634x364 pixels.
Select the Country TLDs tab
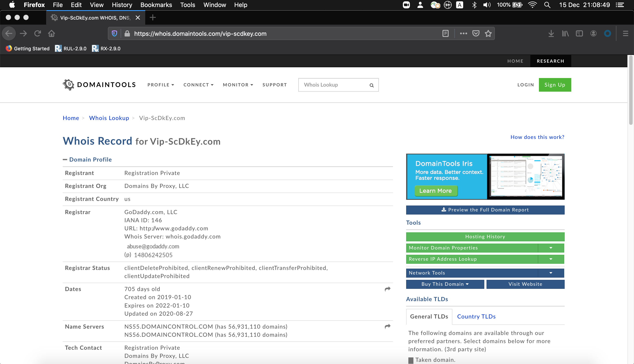(x=476, y=316)
